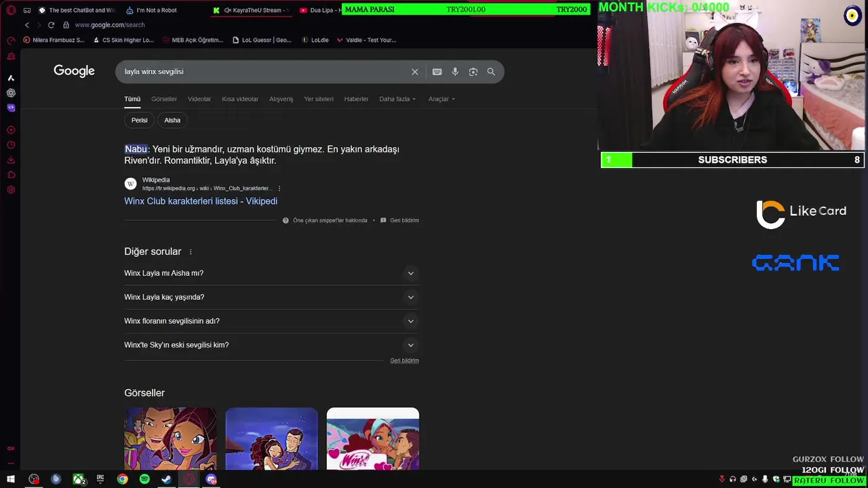This screenshot has width=868, height=488.
Task: Open 'Valdle - Test Your...' bookmark
Action: [366, 40]
